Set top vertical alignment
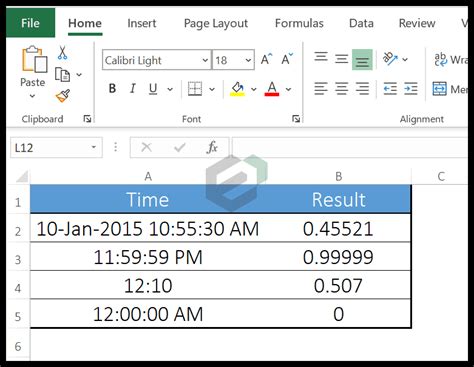The height and width of the screenshot is (367, 474). (x=321, y=57)
